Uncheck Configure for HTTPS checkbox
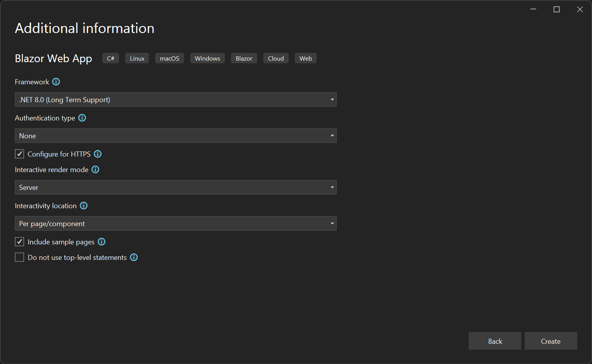This screenshot has height=364, width=592. (19, 154)
